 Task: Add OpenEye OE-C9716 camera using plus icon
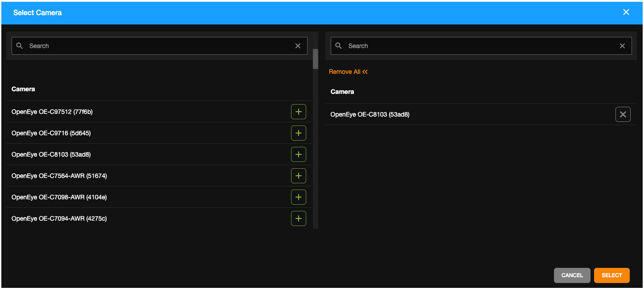[x=299, y=133]
